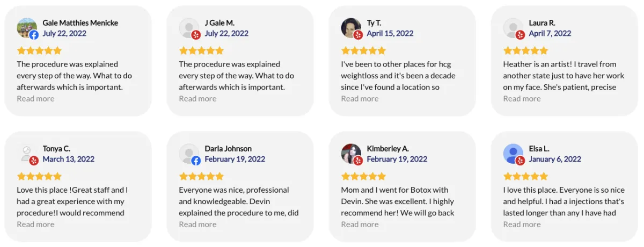
Task: Click the Yelp badge on Laura R.'s avatar
Action: [x=520, y=35]
